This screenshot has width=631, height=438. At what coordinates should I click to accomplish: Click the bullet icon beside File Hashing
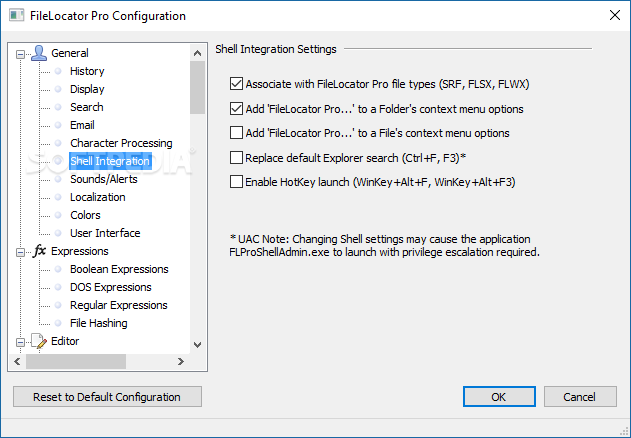[x=58, y=323]
